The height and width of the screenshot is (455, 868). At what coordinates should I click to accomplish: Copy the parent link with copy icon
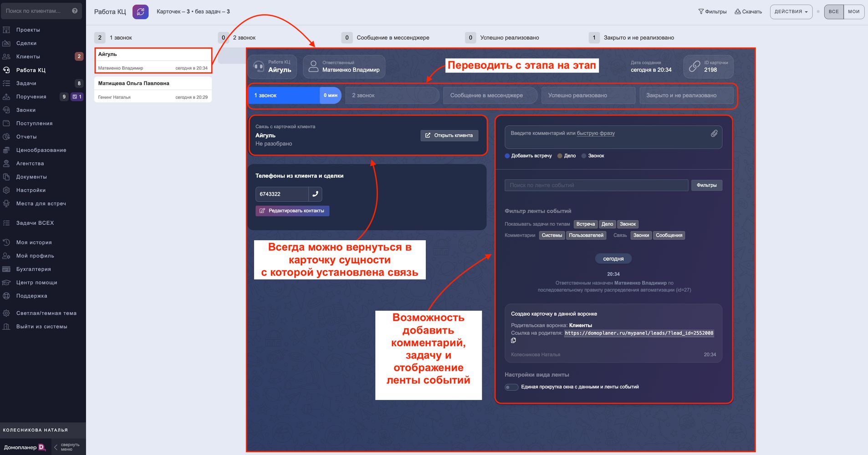(514, 340)
